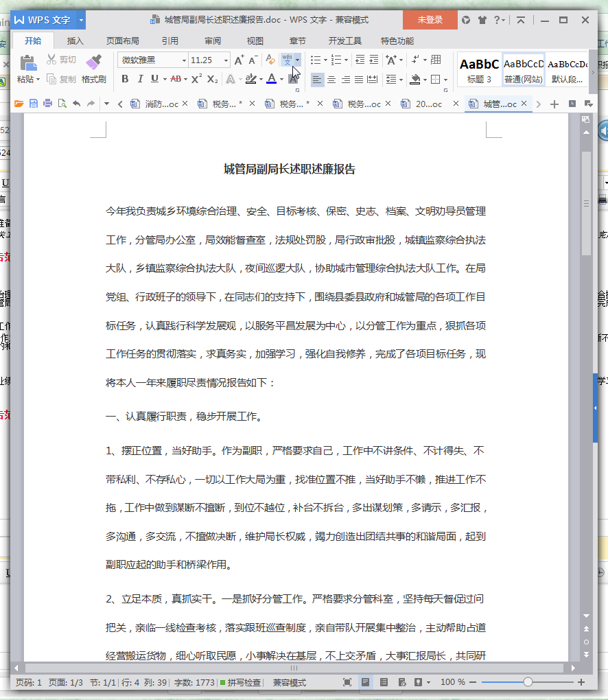Apply the 标题 3 style
The width and height of the screenshot is (608, 700).
click(x=479, y=71)
